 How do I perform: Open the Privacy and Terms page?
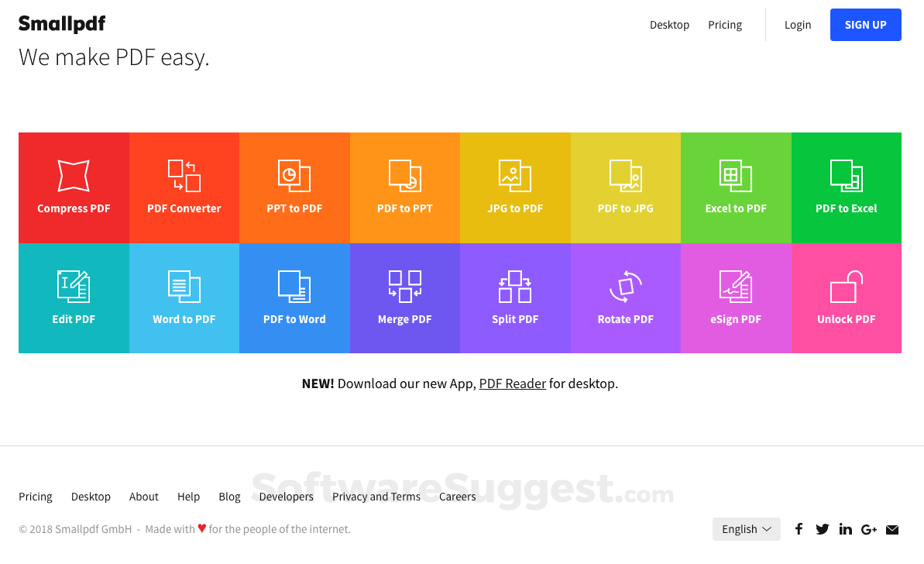coord(376,497)
